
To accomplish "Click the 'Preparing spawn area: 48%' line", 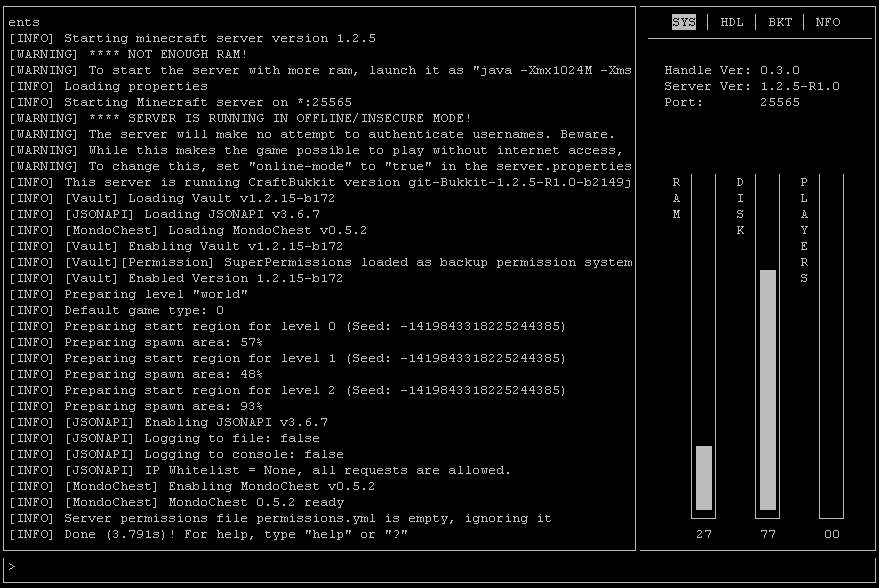I will click(x=136, y=374).
